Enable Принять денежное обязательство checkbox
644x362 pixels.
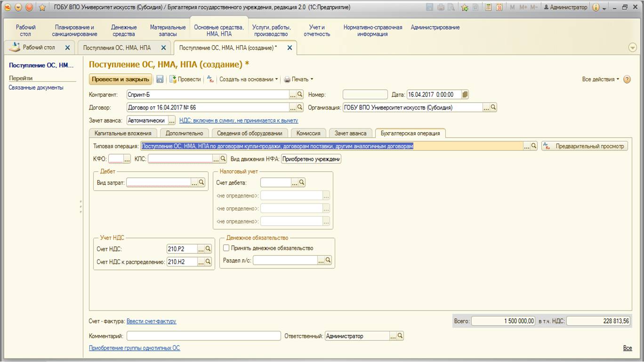click(x=226, y=248)
